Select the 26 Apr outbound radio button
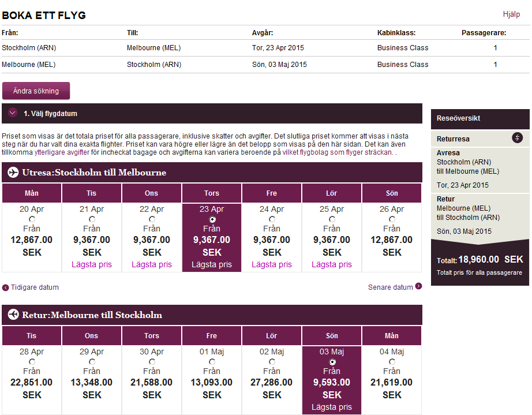Screen dimensions: 532x415 pos(392,219)
